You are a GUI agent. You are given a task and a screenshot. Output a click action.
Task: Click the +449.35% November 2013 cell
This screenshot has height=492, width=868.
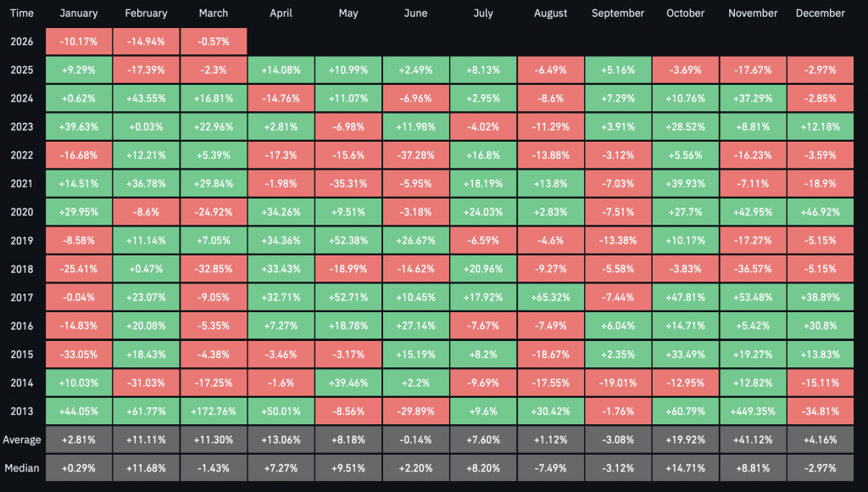click(753, 411)
